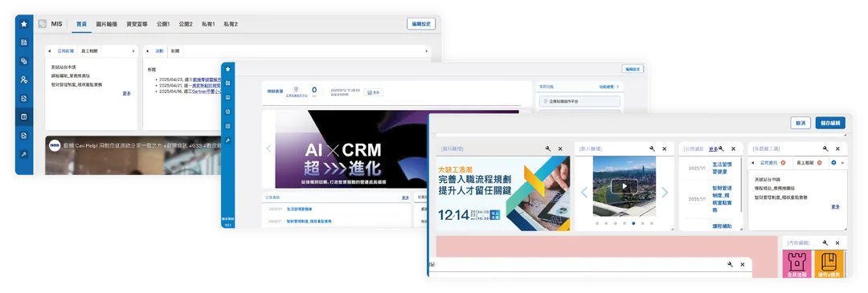The width and height of the screenshot is (868, 293).
Task: Click 編輯設定 button in the MIS window
Action: pyautogui.click(x=420, y=24)
